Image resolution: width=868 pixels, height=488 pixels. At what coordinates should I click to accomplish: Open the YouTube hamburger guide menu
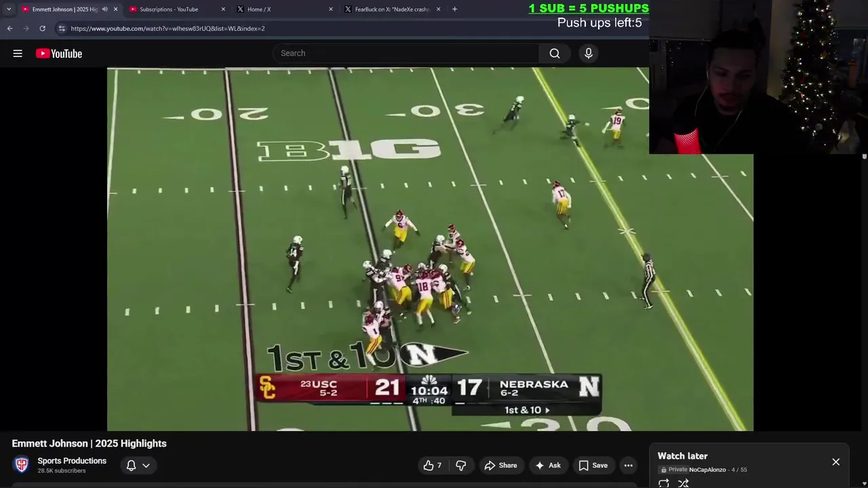pyautogui.click(x=18, y=54)
